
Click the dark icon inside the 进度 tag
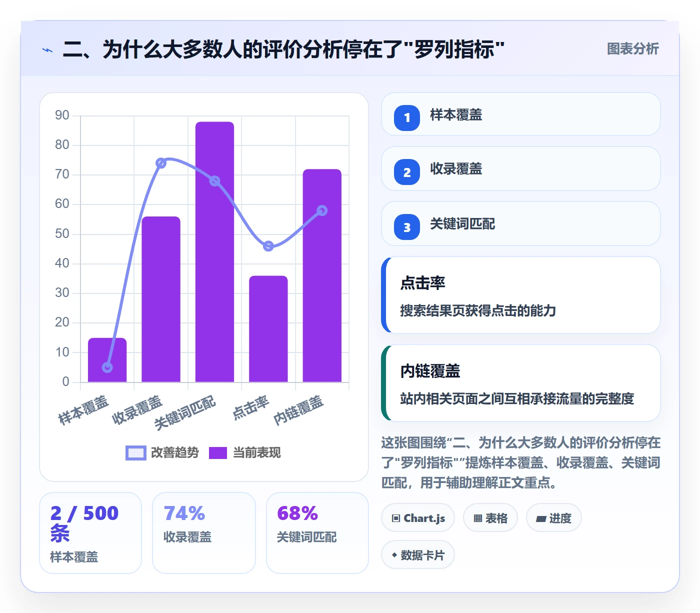(541, 519)
